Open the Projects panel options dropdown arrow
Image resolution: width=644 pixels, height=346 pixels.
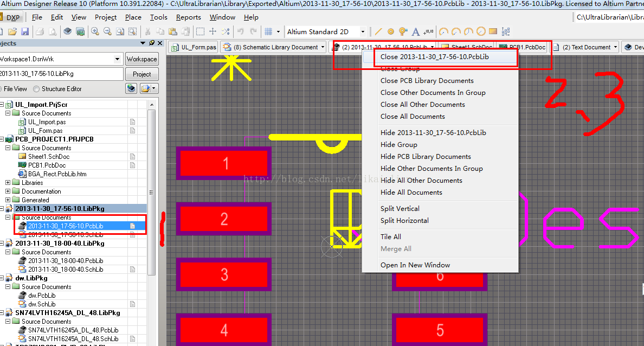(x=143, y=43)
